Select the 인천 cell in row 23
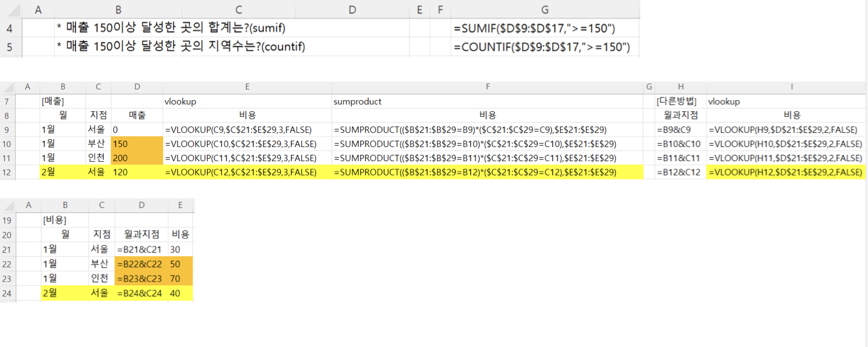The width and height of the screenshot is (868, 347). pos(101,278)
